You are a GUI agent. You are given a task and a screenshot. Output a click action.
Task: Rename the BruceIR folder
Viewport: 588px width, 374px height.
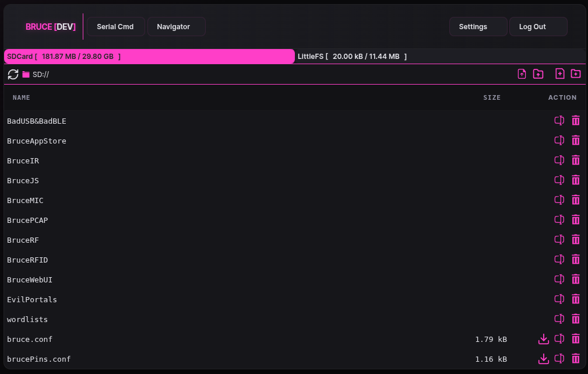coord(559,160)
